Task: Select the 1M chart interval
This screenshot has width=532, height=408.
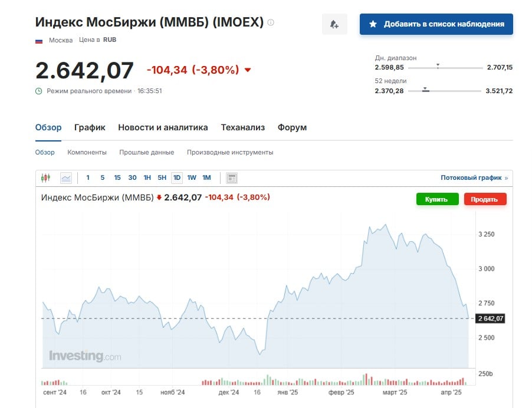Action: (206, 177)
